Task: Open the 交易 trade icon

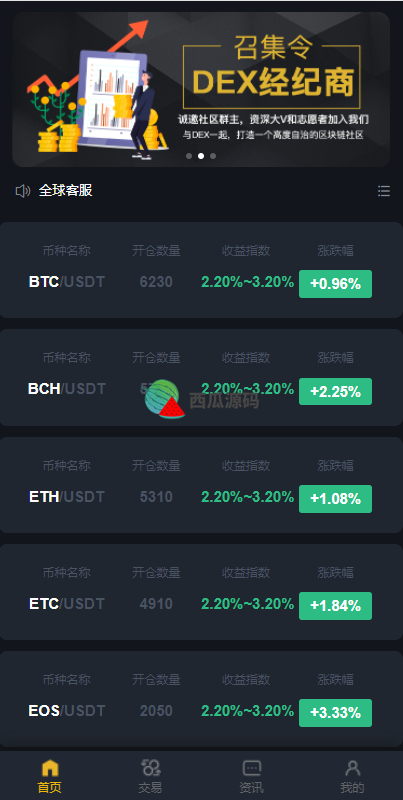Action: [x=150, y=768]
